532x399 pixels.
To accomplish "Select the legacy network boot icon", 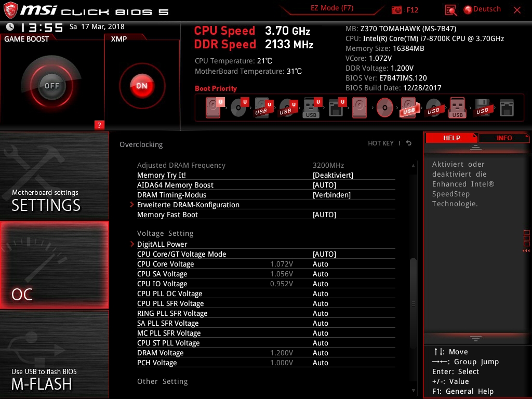I will coord(507,108).
